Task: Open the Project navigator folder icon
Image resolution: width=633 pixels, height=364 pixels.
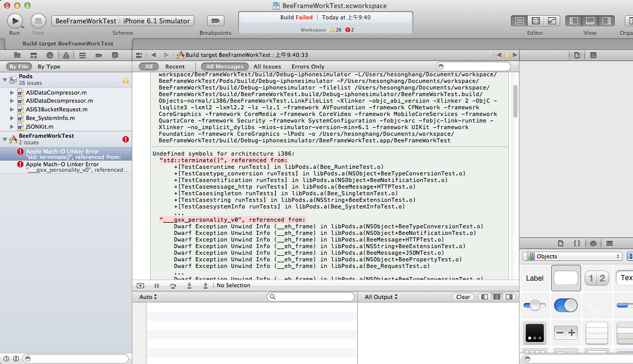Action: [x=17, y=55]
